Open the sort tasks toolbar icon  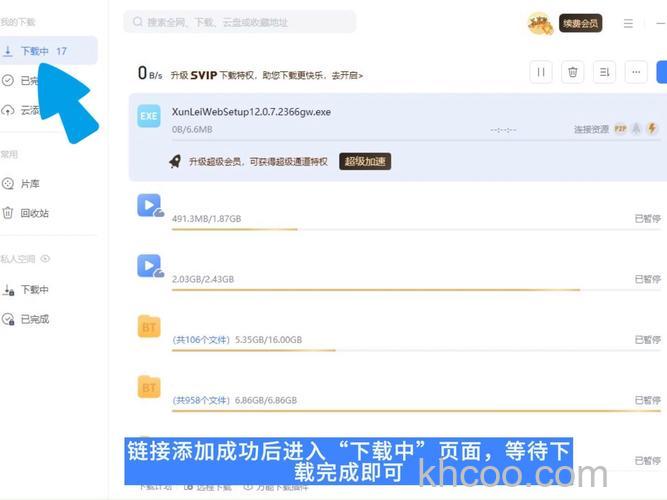click(x=604, y=72)
